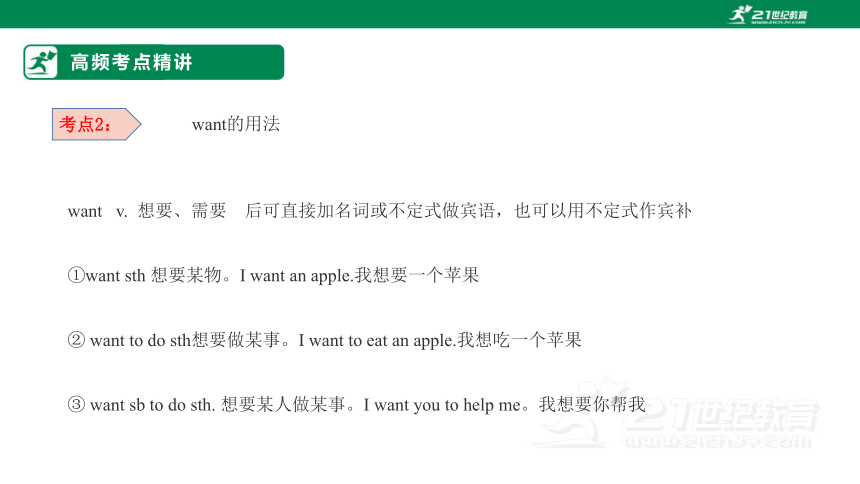Click the circled number ③ marker

pyautogui.click(x=76, y=404)
